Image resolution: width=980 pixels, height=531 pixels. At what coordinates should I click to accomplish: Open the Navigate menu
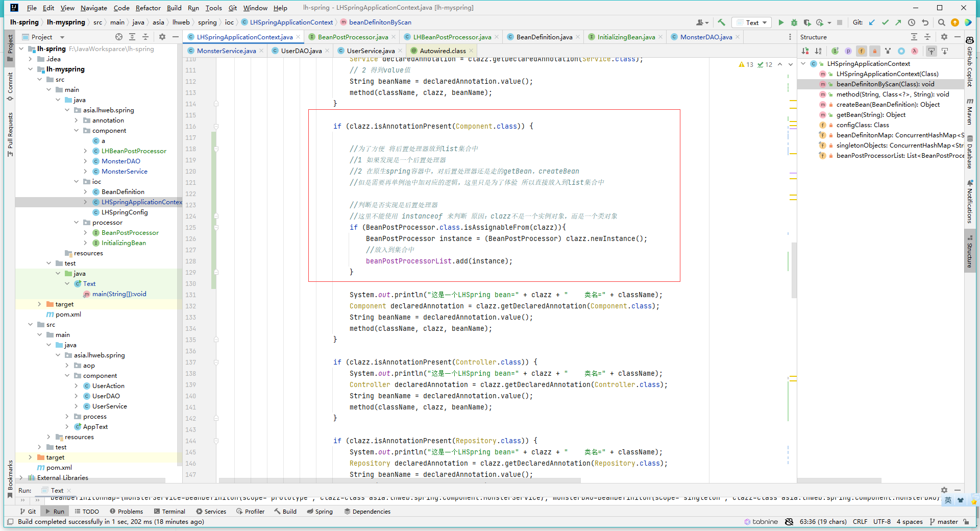coord(94,8)
